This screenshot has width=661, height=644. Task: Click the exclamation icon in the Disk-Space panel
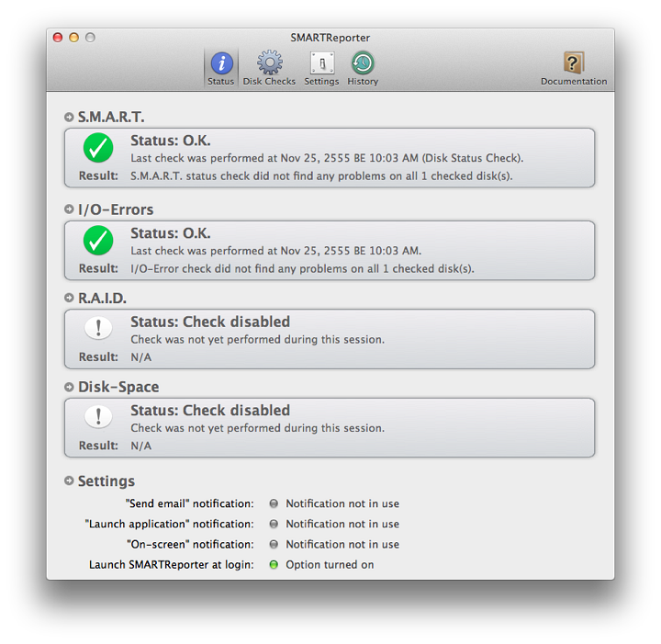pyautogui.click(x=98, y=416)
